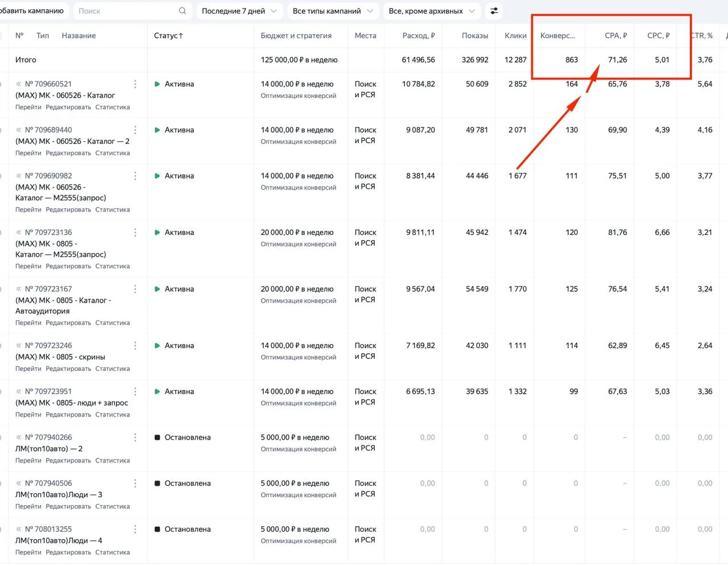Follow 'Перейти' link under campaign 709723951
The width and height of the screenshot is (728, 566).
28,415
